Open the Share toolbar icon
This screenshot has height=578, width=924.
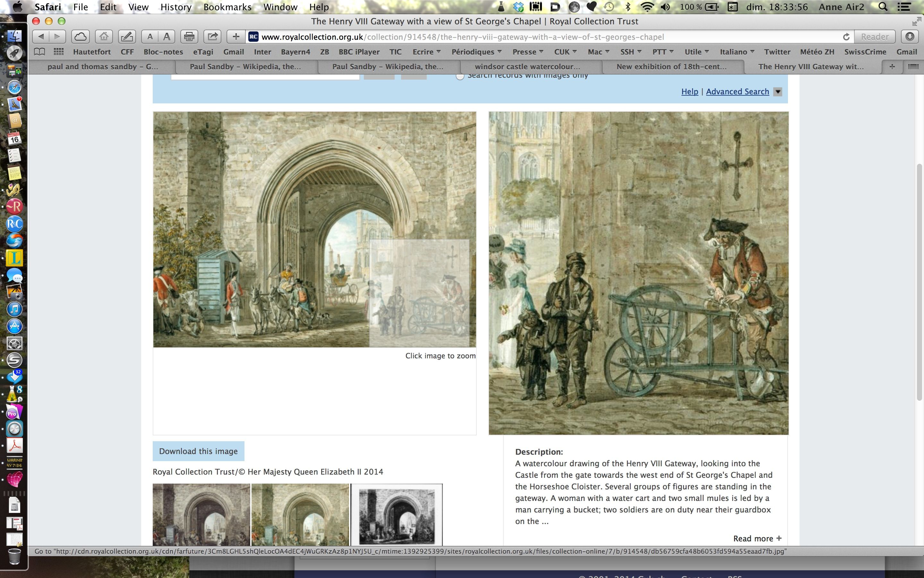point(212,37)
